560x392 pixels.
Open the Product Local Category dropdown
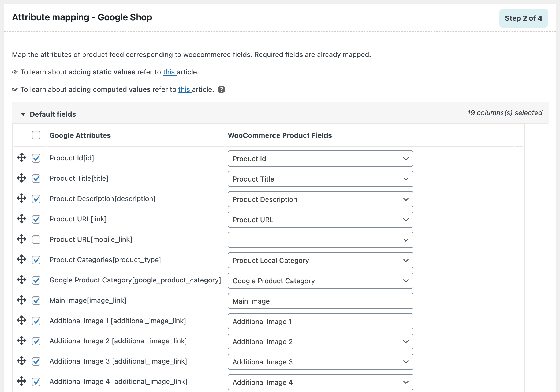320,260
